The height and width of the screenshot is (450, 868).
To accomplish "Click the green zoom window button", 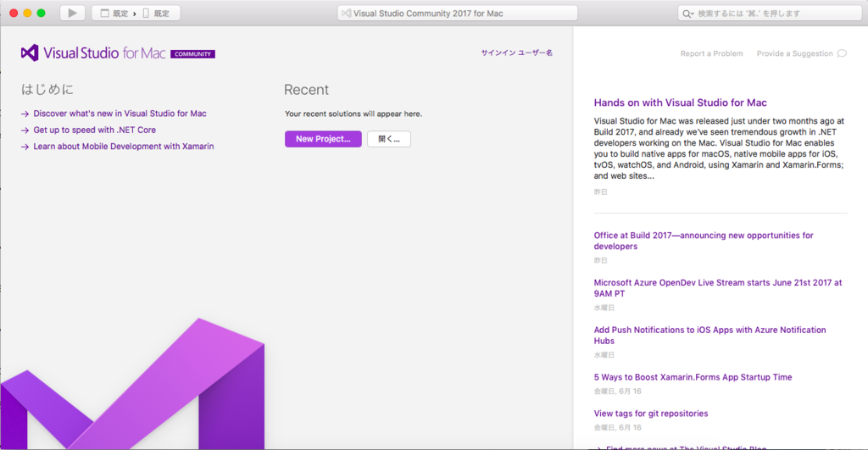I will (x=41, y=13).
